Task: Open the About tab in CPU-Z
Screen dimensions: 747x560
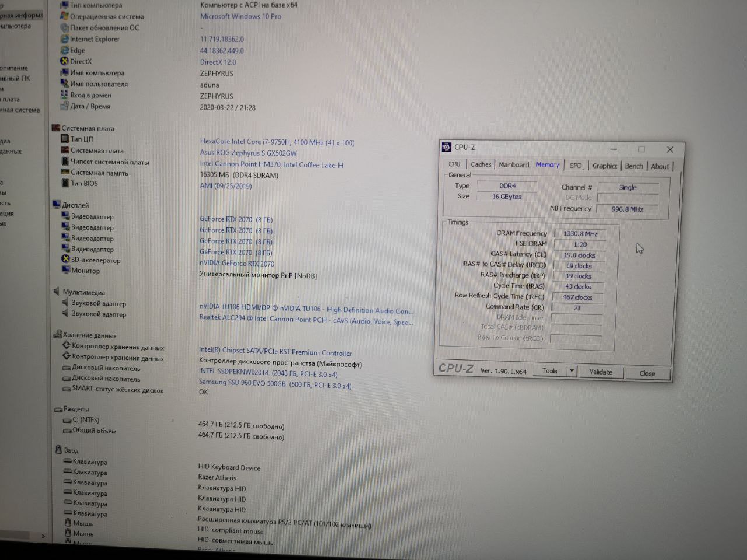Action: pyautogui.click(x=660, y=167)
